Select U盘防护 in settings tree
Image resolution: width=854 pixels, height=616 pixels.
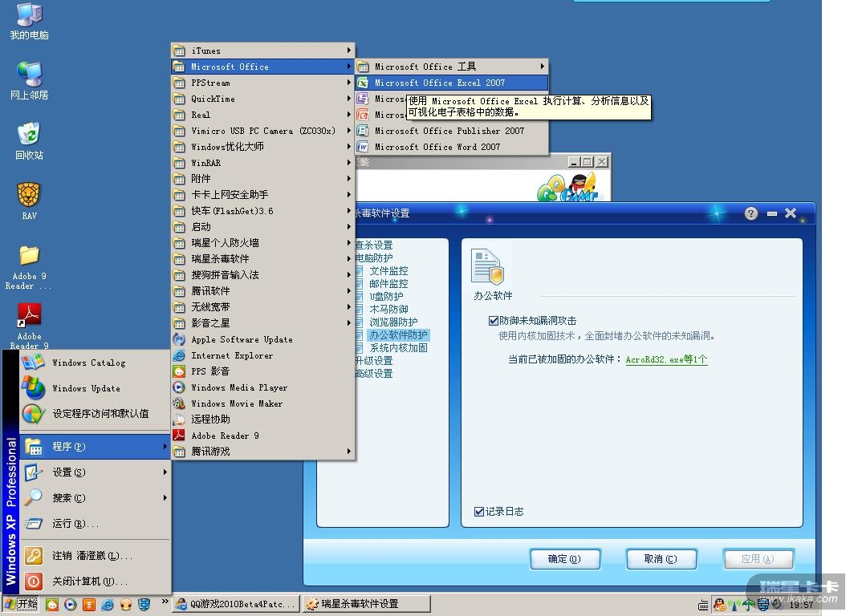click(x=386, y=297)
